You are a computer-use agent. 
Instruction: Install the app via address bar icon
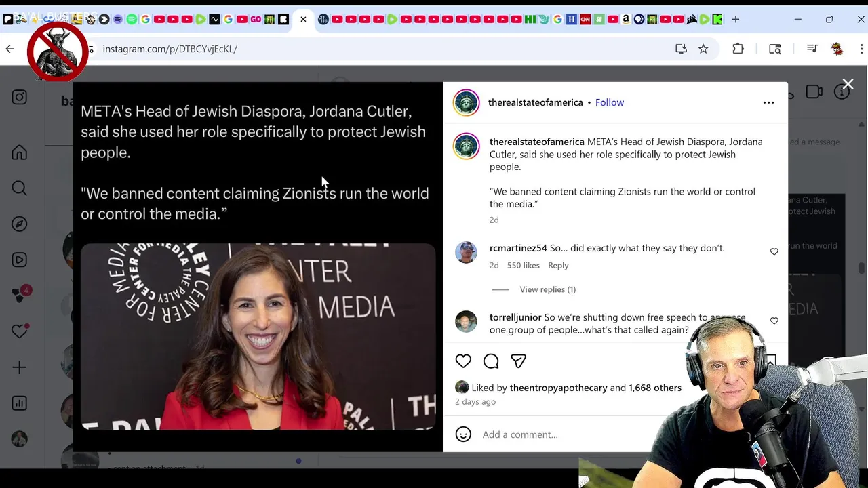[681, 49]
